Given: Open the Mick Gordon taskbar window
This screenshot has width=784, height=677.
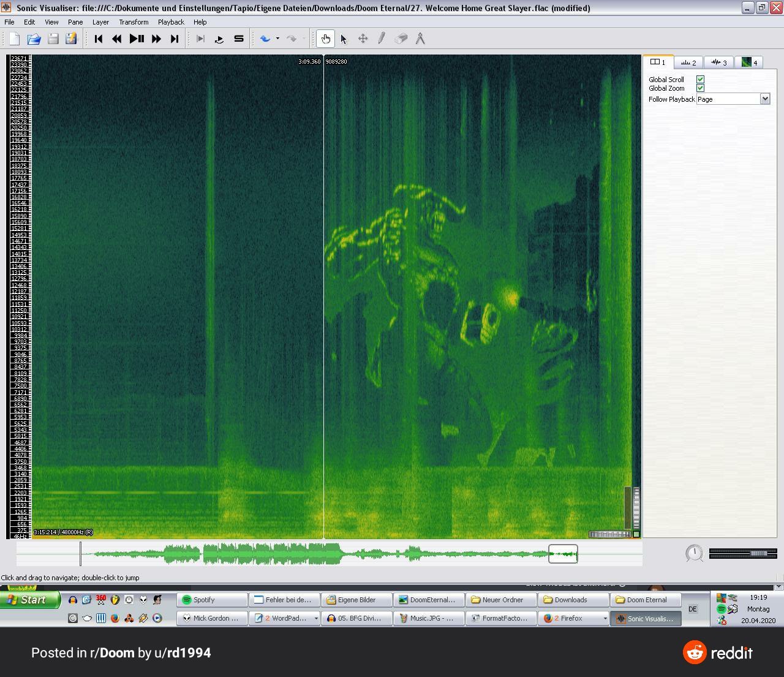Looking at the screenshot, I should (x=212, y=618).
